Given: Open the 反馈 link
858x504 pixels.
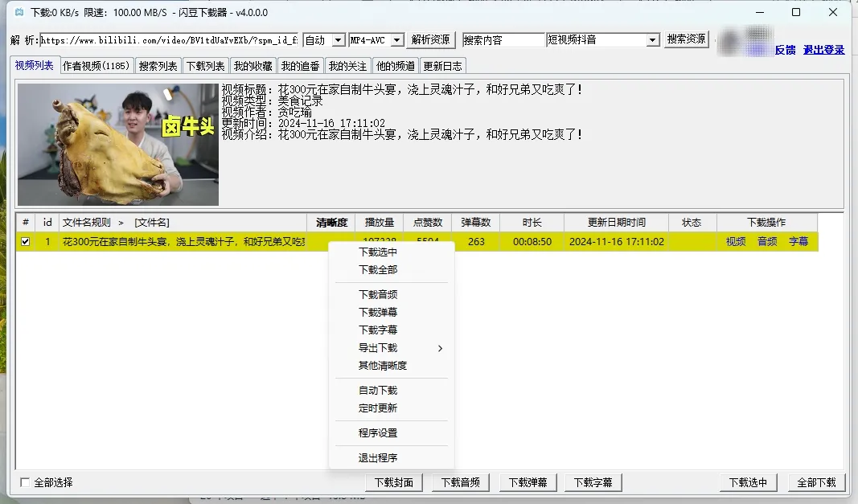Looking at the screenshot, I should coord(785,50).
